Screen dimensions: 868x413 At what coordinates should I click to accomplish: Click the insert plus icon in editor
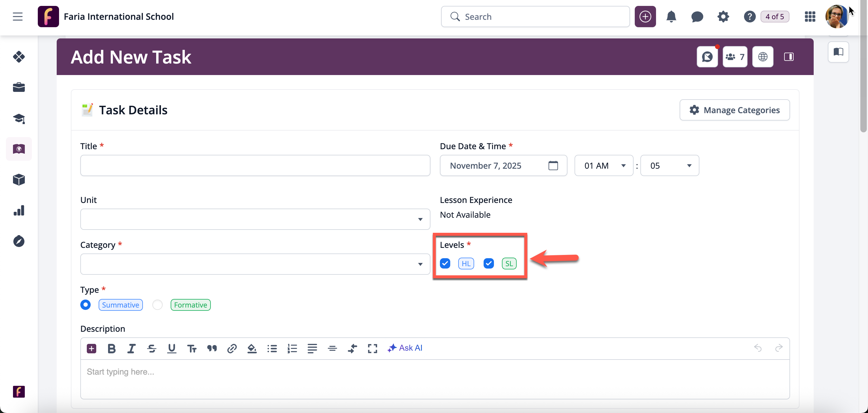(x=91, y=348)
